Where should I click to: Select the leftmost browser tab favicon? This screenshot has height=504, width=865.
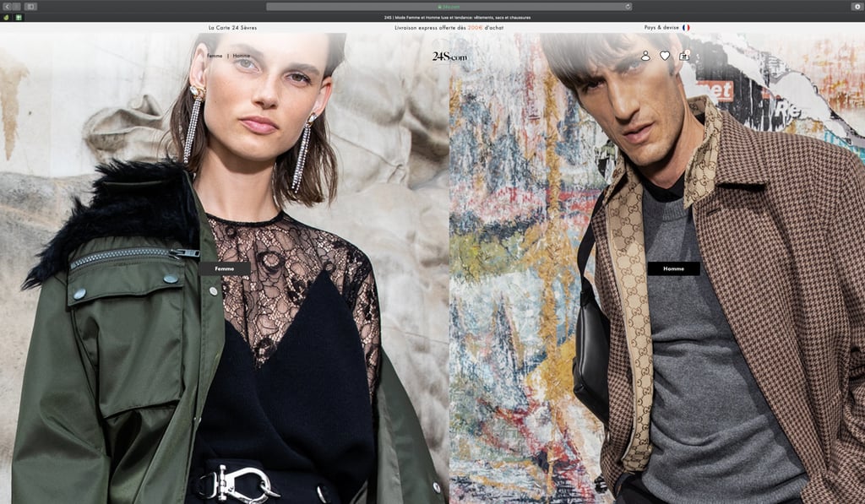coord(6,17)
